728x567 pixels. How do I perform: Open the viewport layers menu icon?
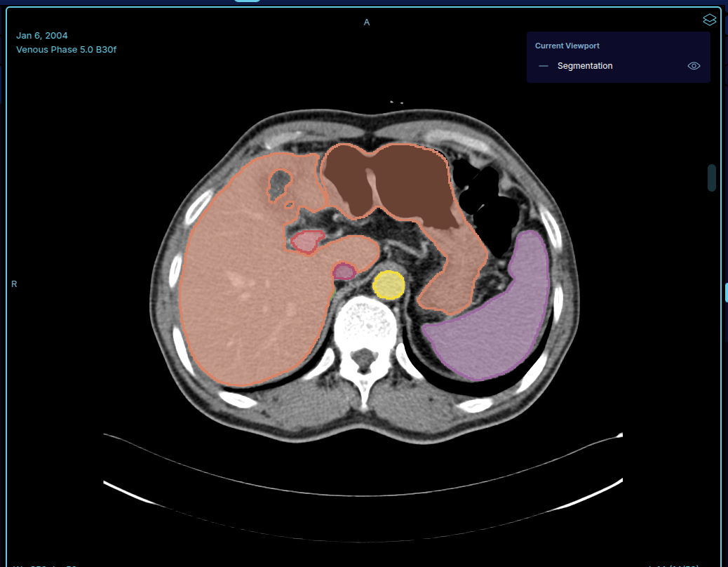click(x=709, y=20)
